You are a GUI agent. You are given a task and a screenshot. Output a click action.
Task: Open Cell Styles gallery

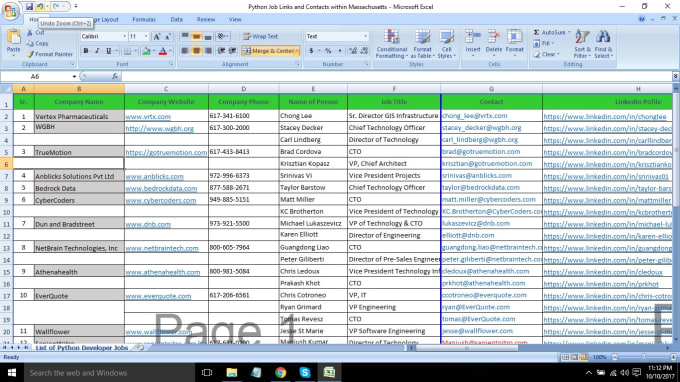coord(446,43)
